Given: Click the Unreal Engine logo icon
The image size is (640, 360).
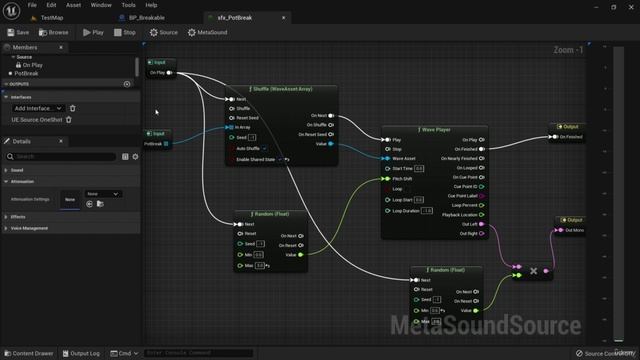Looking at the screenshot, I should pyautogui.click(x=11, y=11).
